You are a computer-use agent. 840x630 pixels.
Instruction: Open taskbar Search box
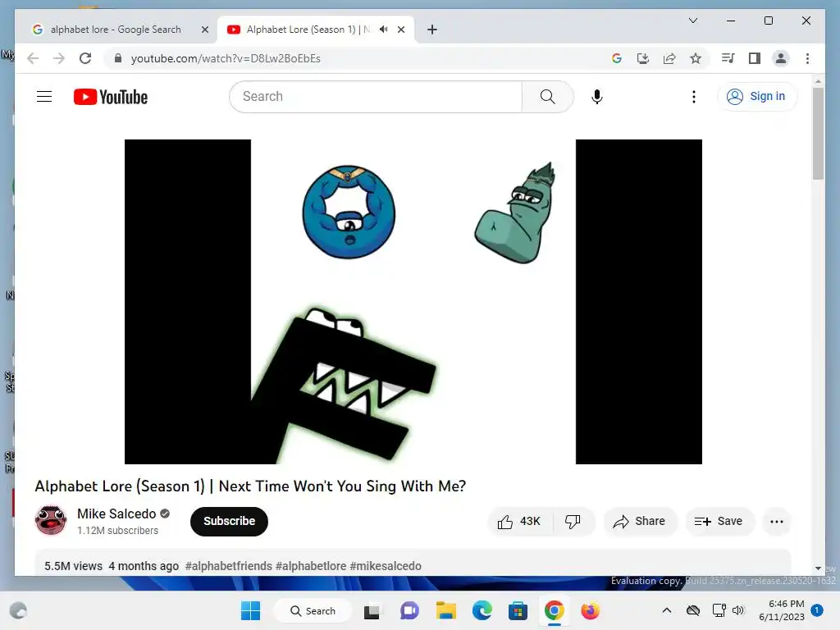313,610
